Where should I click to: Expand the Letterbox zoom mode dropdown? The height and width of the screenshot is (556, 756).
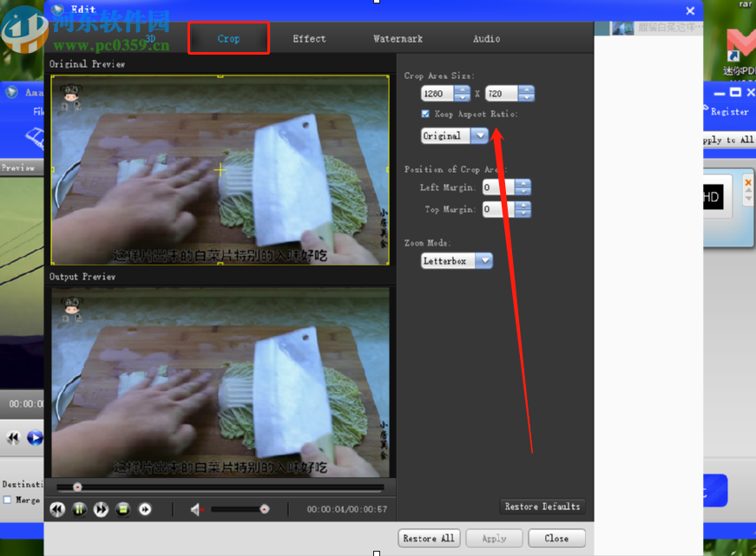click(x=457, y=261)
